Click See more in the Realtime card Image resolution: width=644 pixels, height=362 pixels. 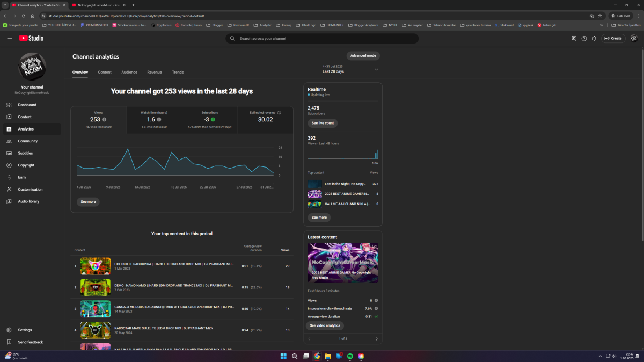pyautogui.click(x=319, y=218)
